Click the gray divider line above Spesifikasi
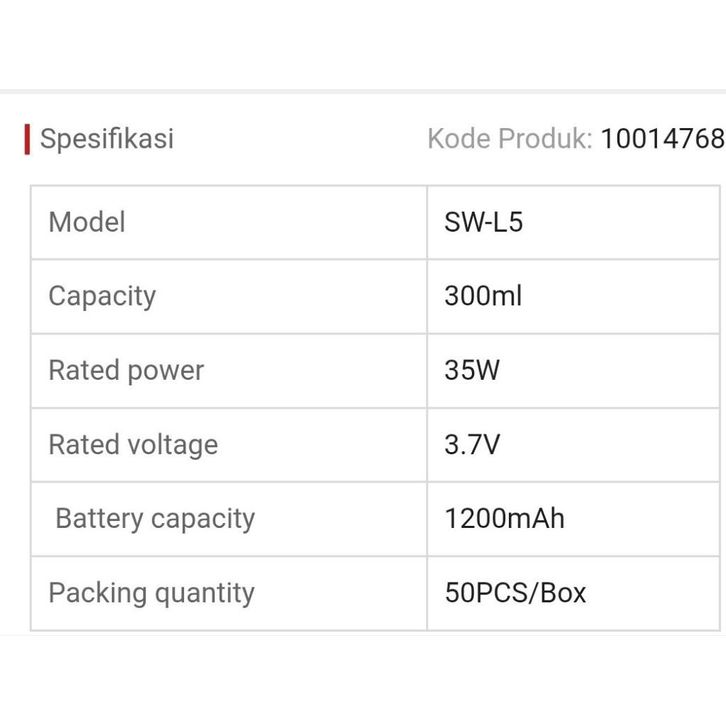 click(363, 91)
